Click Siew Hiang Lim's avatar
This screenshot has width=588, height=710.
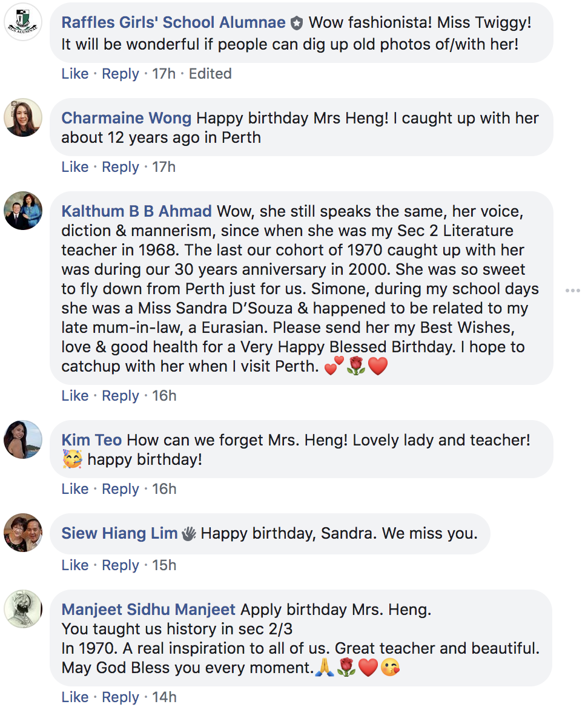23,533
